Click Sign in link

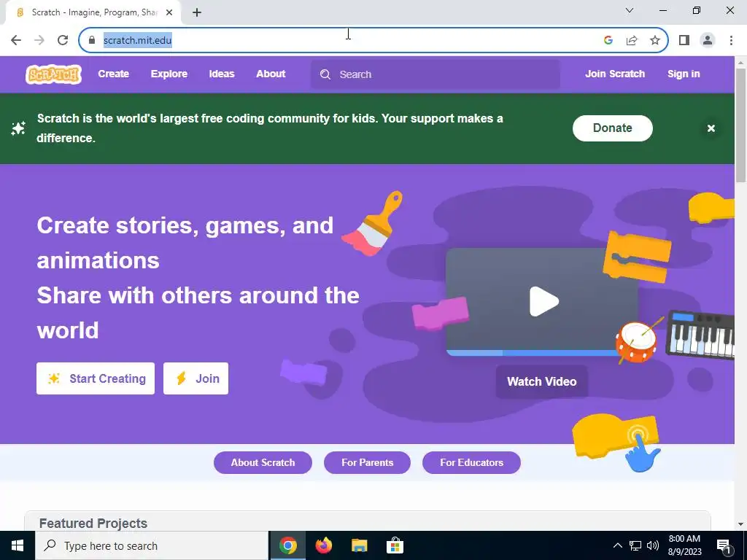pos(683,74)
